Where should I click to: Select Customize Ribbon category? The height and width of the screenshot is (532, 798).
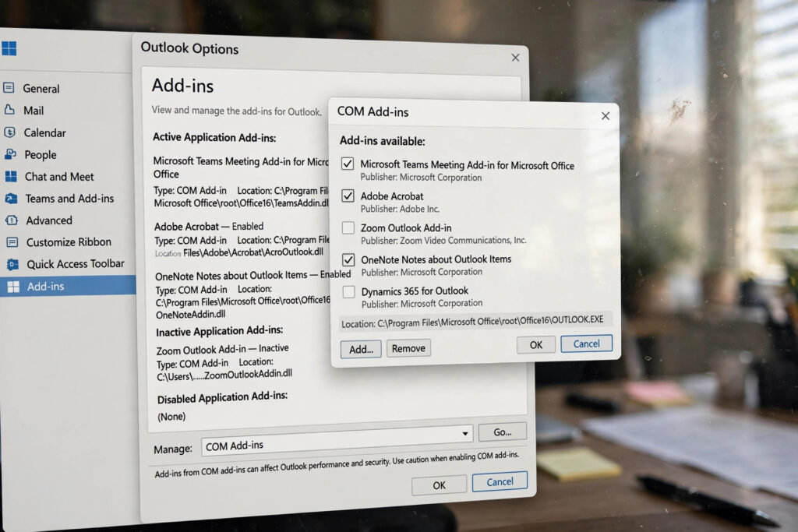[x=68, y=242]
